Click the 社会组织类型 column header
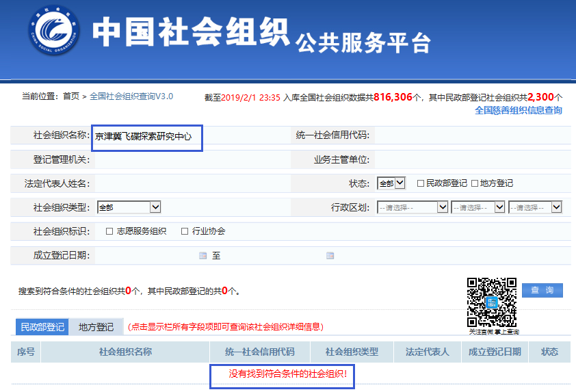Image resolution: width=576 pixels, height=392 pixels. click(352, 352)
